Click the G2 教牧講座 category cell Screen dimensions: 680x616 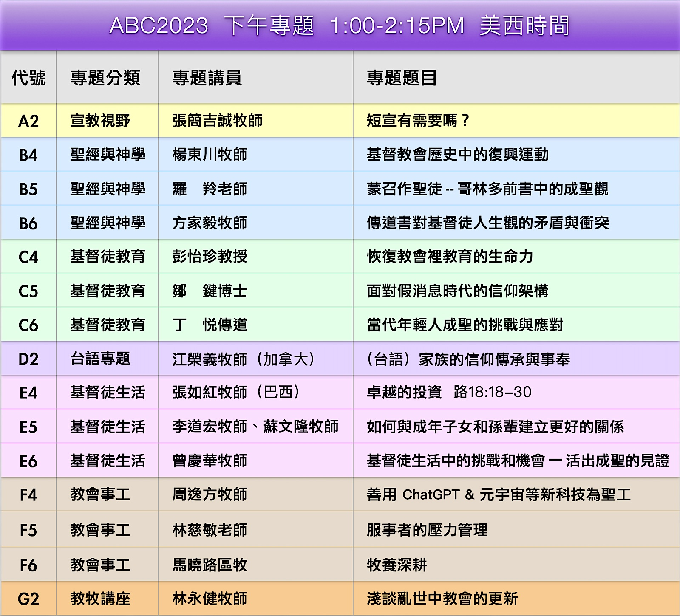100,599
